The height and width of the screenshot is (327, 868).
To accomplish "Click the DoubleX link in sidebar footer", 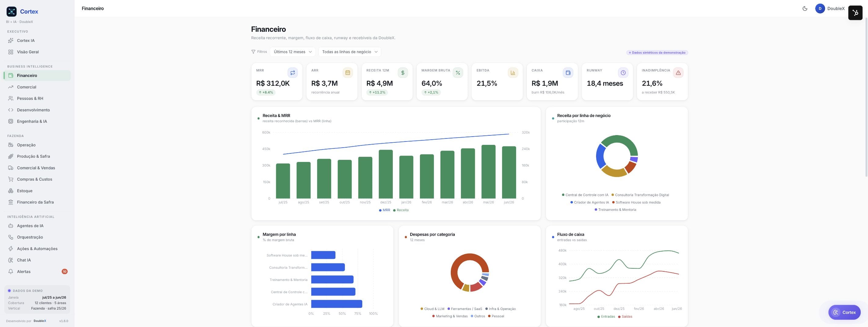I will 40,321.
